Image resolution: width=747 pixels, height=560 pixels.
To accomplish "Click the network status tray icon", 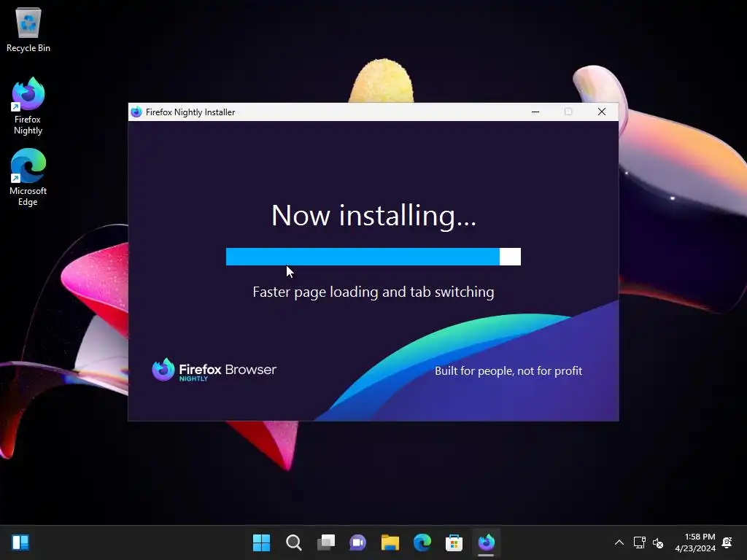I will click(x=639, y=542).
